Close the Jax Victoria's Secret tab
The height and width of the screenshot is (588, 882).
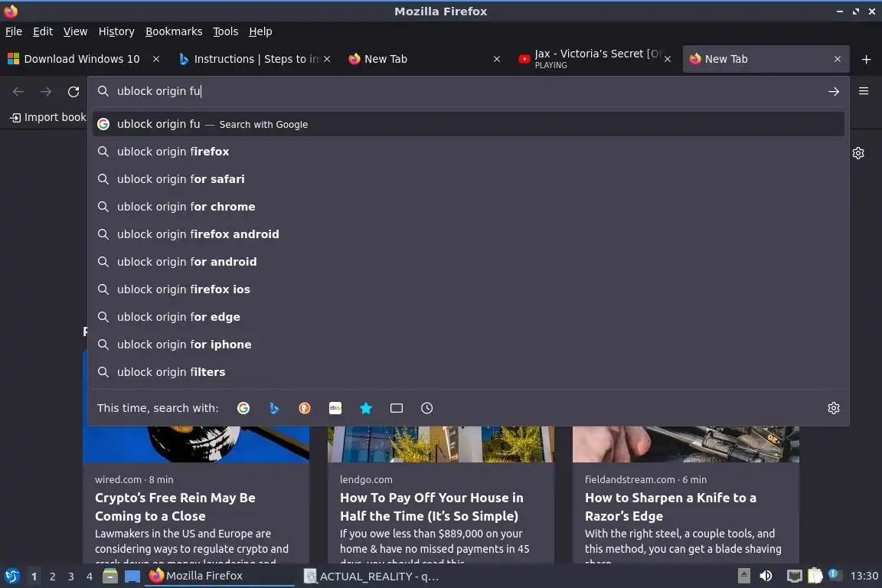[x=668, y=59]
